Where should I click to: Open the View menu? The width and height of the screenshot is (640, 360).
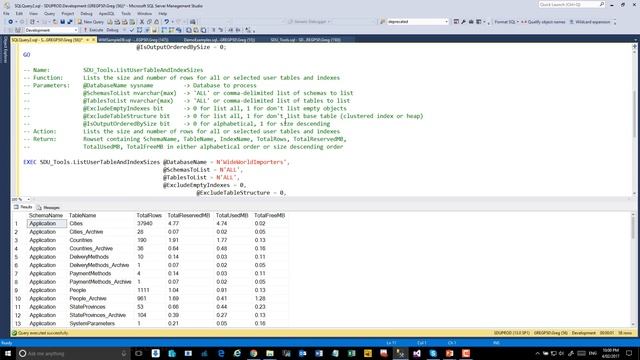click(33, 13)
